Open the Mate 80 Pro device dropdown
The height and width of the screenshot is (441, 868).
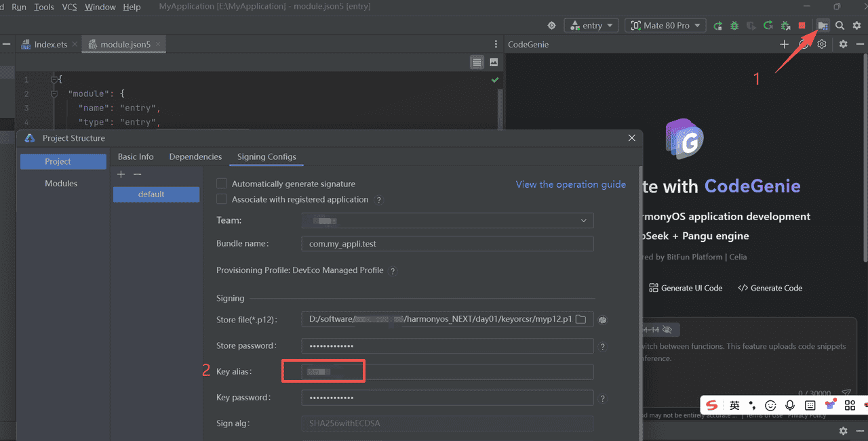click(x=665, y=26)
